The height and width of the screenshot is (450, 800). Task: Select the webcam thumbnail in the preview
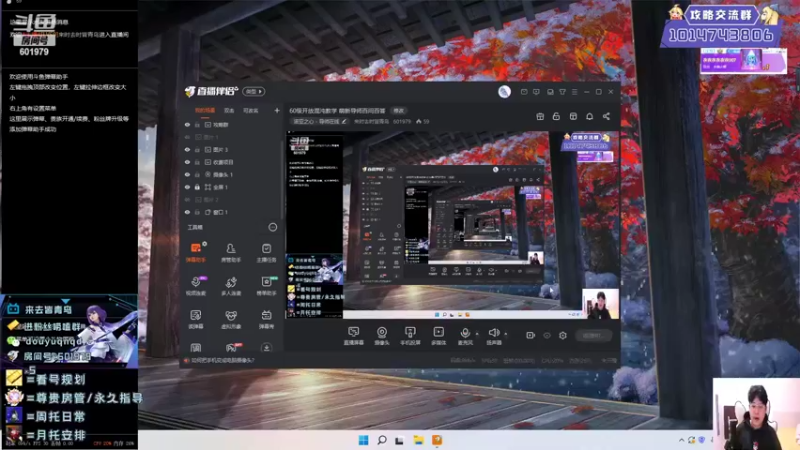pyautogui.click(x=601, y=304)
